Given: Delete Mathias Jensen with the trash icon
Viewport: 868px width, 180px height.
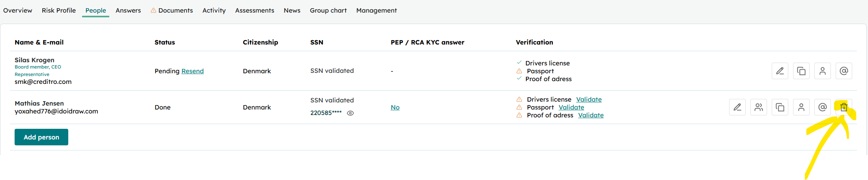Looking at the screenshot, I should click(x=844, y=107).
